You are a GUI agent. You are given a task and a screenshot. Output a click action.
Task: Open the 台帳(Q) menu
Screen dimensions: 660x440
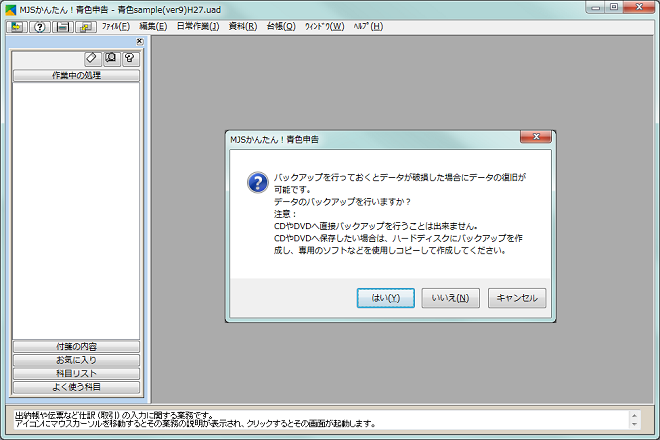pyautogui.click(x=281, y=27)
